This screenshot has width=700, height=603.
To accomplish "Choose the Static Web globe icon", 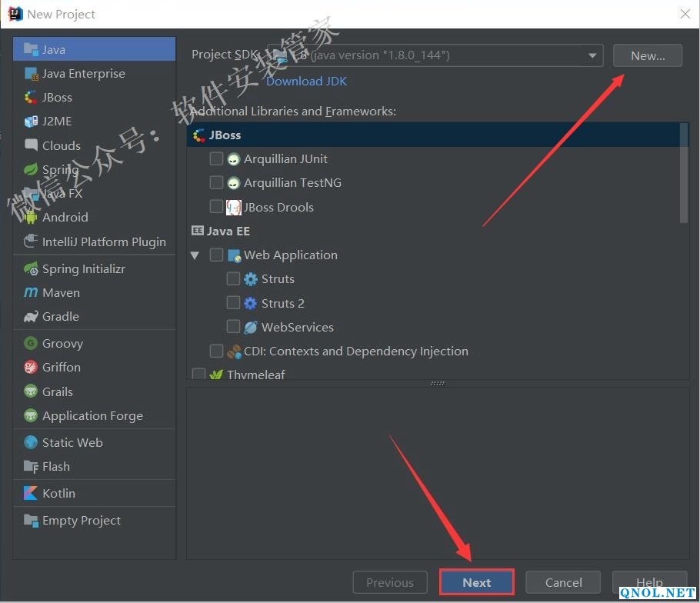I will (31, 443).
